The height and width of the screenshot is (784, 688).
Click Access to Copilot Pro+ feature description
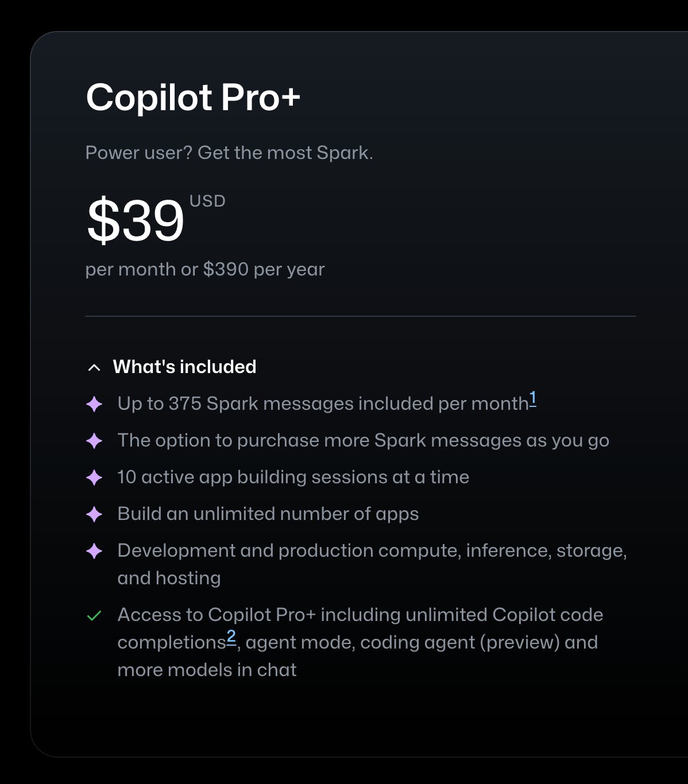click(x=360, y=642)
